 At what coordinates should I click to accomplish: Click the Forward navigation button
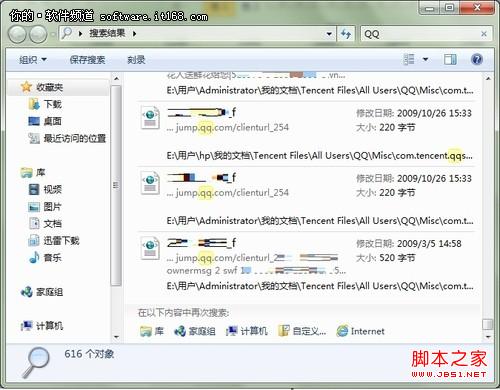tap(38, 34)
